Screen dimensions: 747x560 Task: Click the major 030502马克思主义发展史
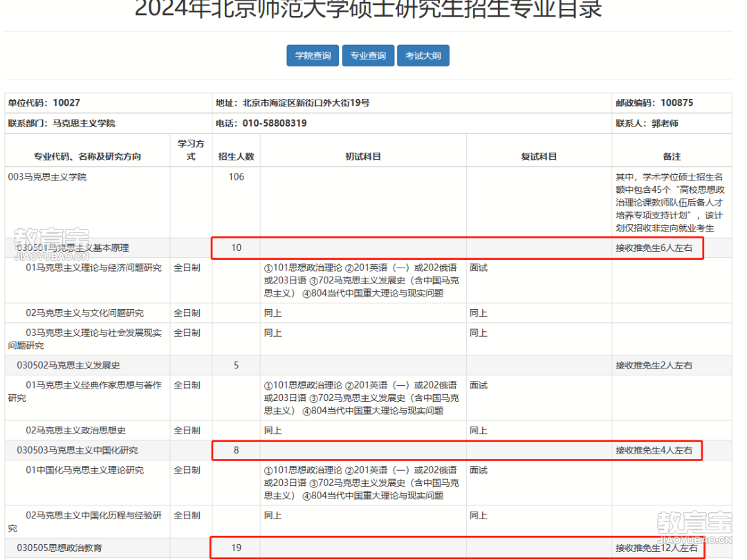point(68,365)
